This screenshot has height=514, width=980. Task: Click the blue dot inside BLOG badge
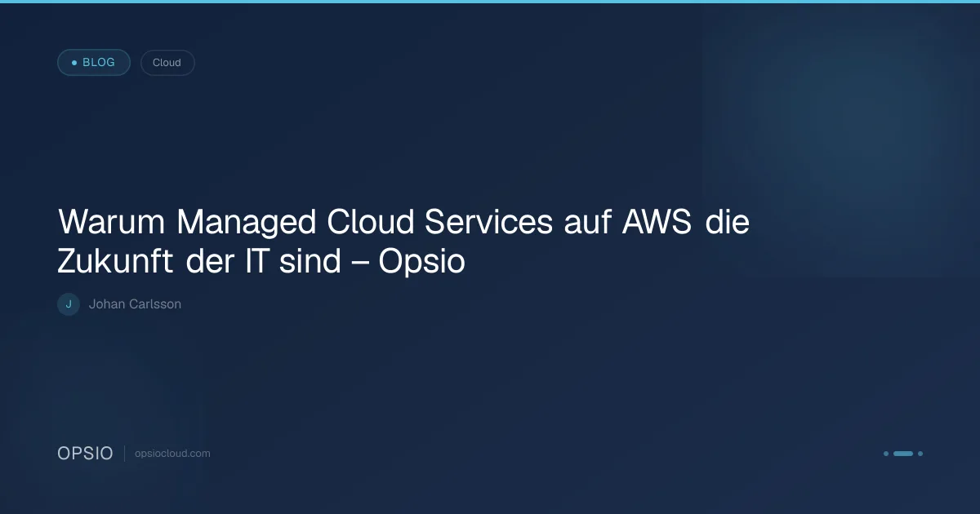(74, 63)
